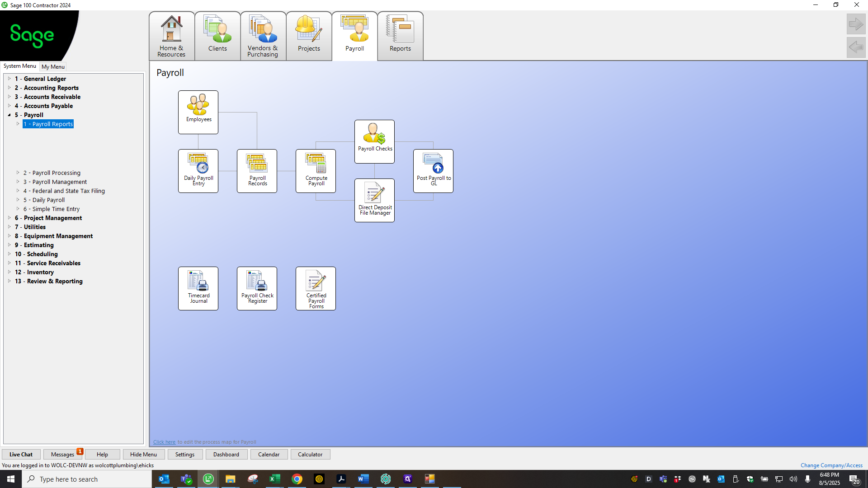Image resolution: width=868 pixels, height=488 pixels.
Task: Select 3 - Payroll Management
Action: (x=55, y=182)
